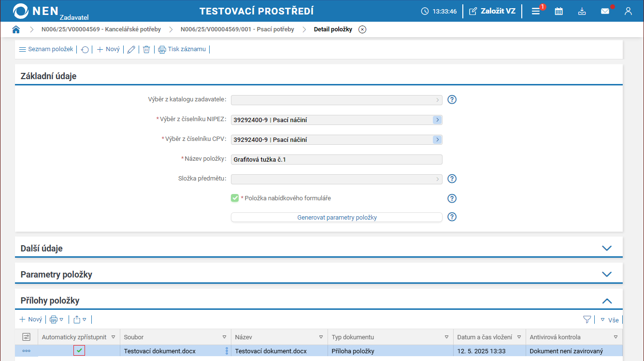
Task: Click the trash delete icon
Action: tap(146, 49)
